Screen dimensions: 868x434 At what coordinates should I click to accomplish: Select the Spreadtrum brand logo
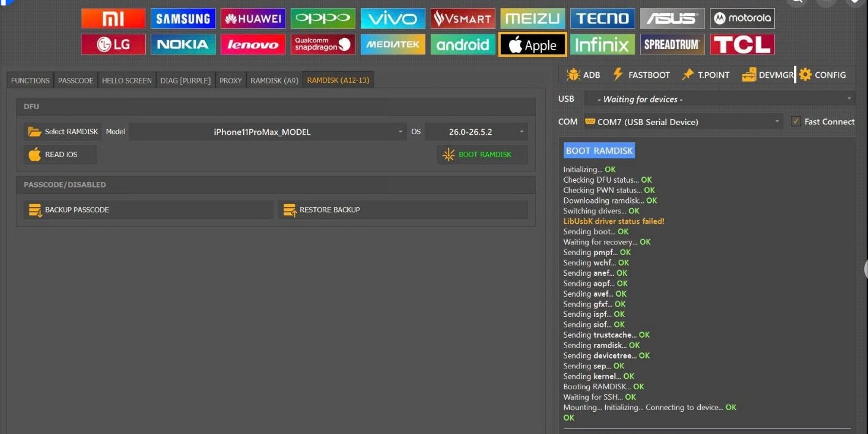click(672, 44)
